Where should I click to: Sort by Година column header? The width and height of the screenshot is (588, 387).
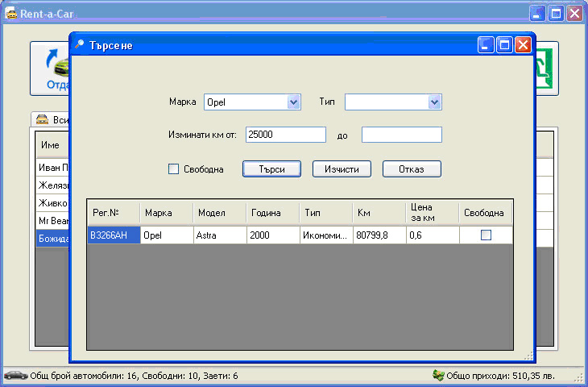(x=273, y=213)
